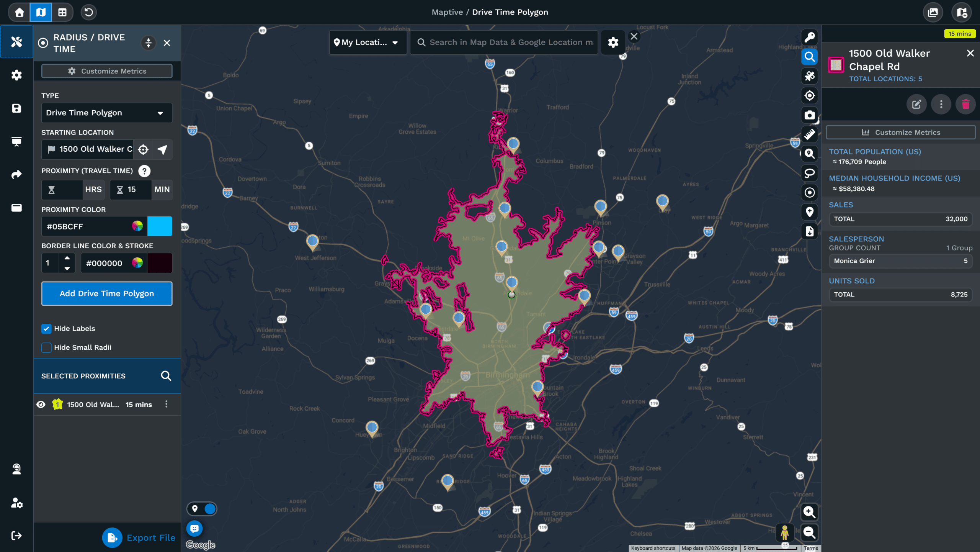Switch to the data grid view icon
Viewport: 980px width, 552px height.
pos(62,12)
